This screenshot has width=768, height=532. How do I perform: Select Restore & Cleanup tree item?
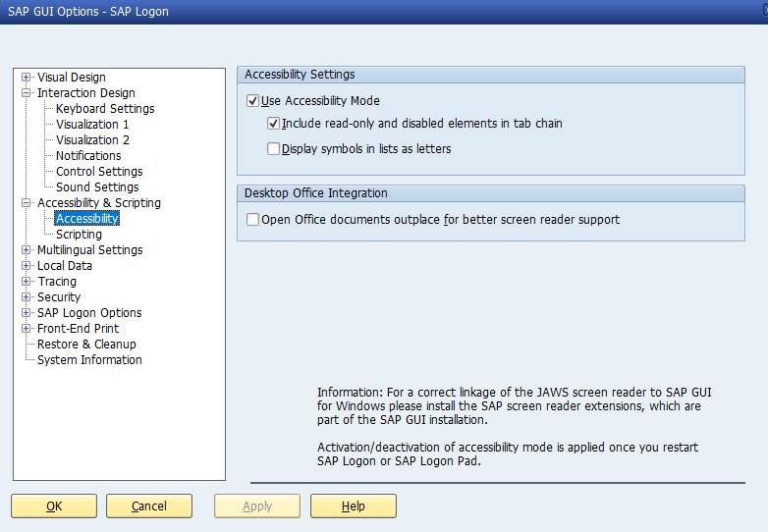coord(86,345)
